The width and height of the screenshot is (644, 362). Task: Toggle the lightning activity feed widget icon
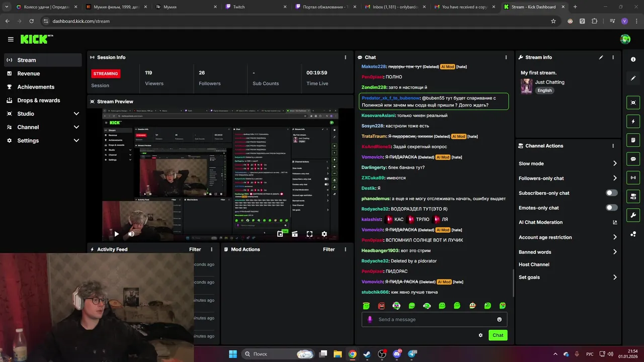(633, 121)
